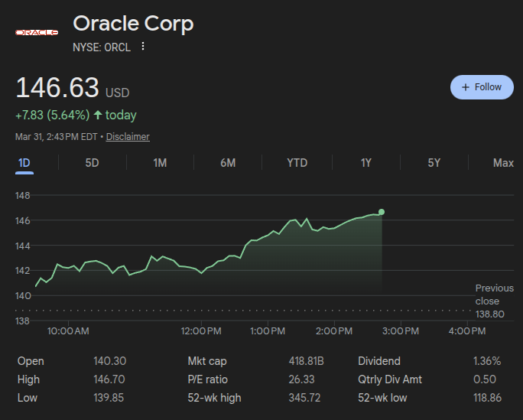Switch to the 5Y chart range
The height and width of the screenshot is (420, 523).
coord(434,163)
